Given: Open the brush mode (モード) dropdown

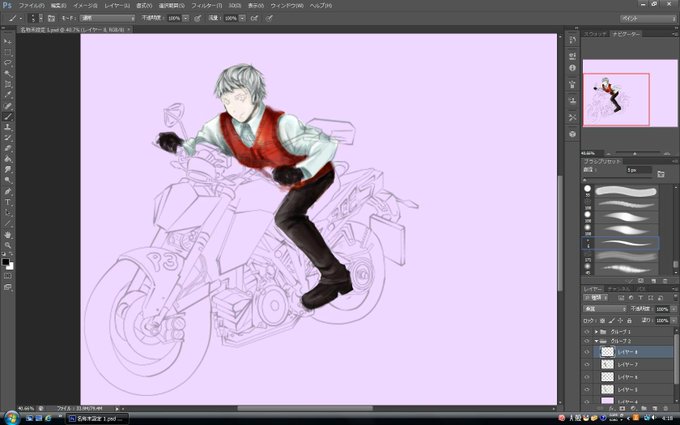Looking at the screenshot, I should pos(108,18).
